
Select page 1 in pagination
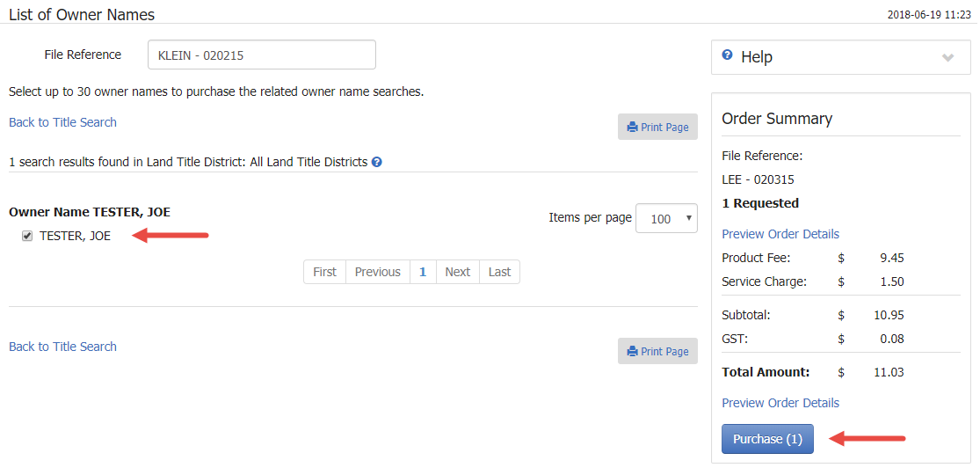coord(423,272)
